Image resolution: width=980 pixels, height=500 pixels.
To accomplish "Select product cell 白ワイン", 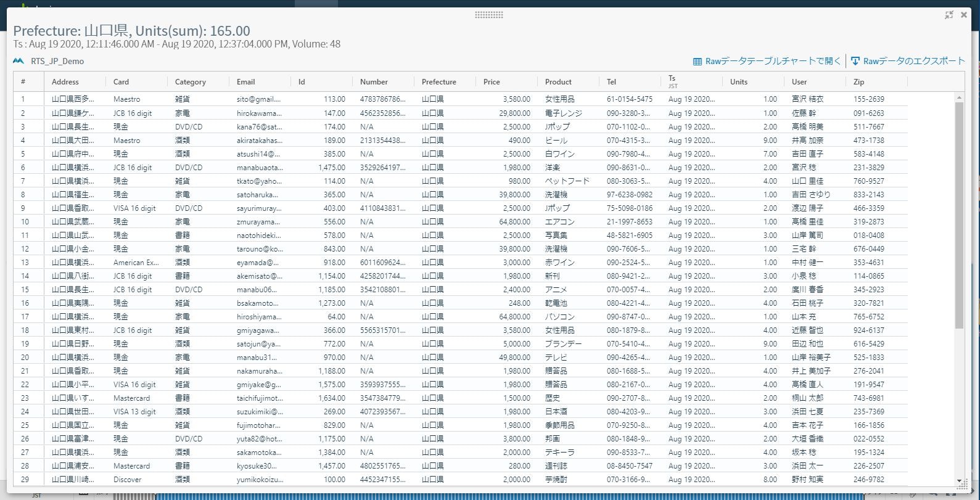I will [x=560, y=154].
